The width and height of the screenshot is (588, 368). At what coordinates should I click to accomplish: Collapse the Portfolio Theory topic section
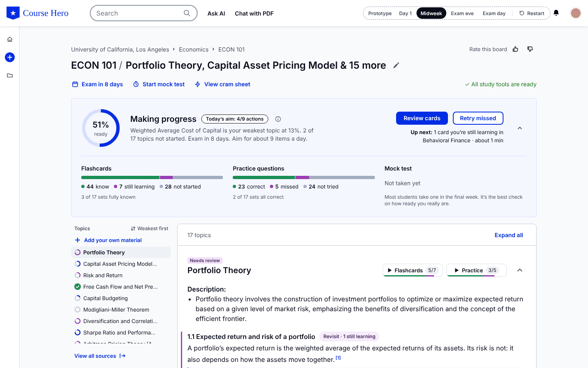coord(520,270)
